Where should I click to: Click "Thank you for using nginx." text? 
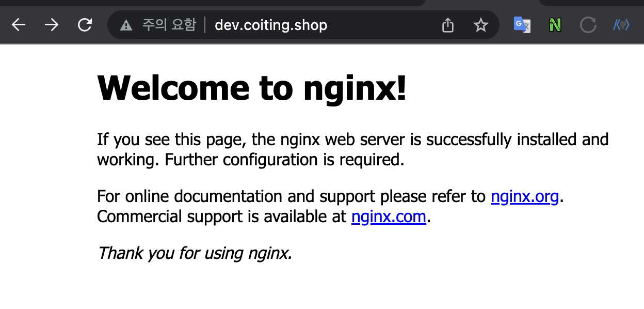(x=195, y=253)
